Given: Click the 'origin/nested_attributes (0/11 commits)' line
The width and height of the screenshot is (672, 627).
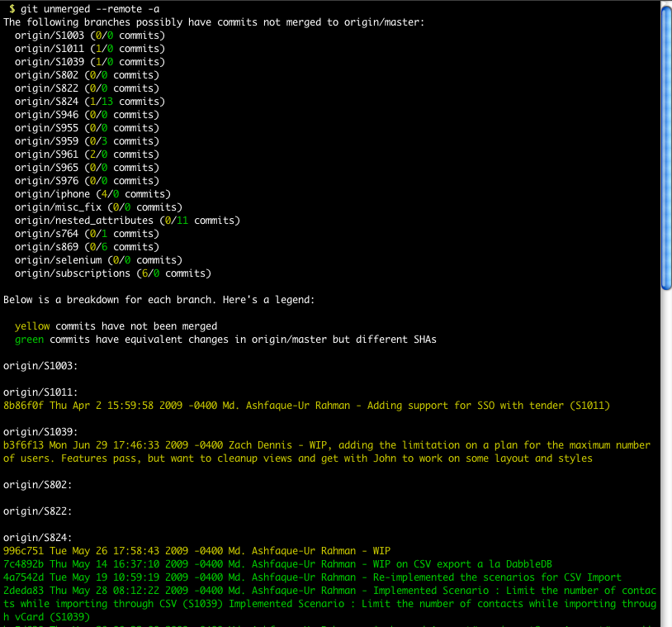Looking at the screenshot, I should coord(127,221).
